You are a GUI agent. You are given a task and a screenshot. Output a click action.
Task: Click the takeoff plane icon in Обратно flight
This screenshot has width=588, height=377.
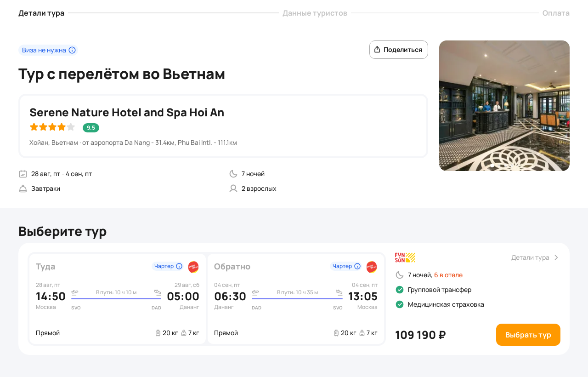coord(255,292)
